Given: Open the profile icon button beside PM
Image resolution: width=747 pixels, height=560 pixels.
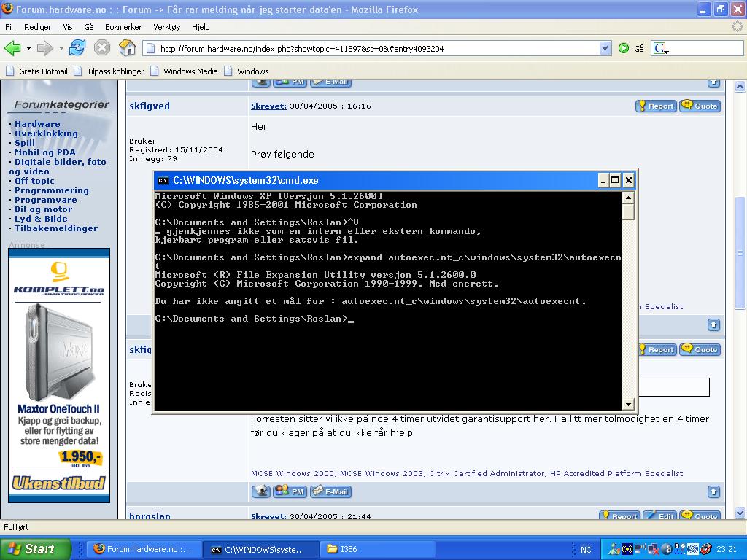Looking at the screenshot, I should point(260,491).
